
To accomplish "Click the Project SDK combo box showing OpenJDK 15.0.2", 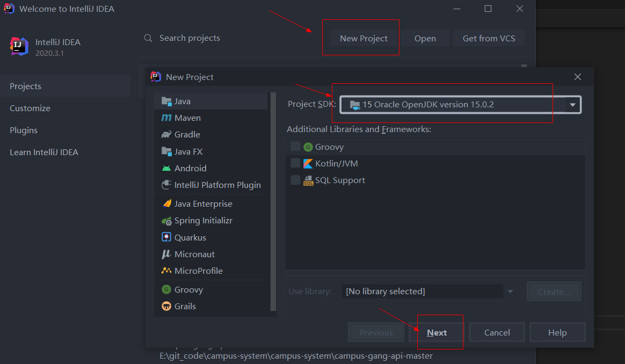I will [460, 105].
